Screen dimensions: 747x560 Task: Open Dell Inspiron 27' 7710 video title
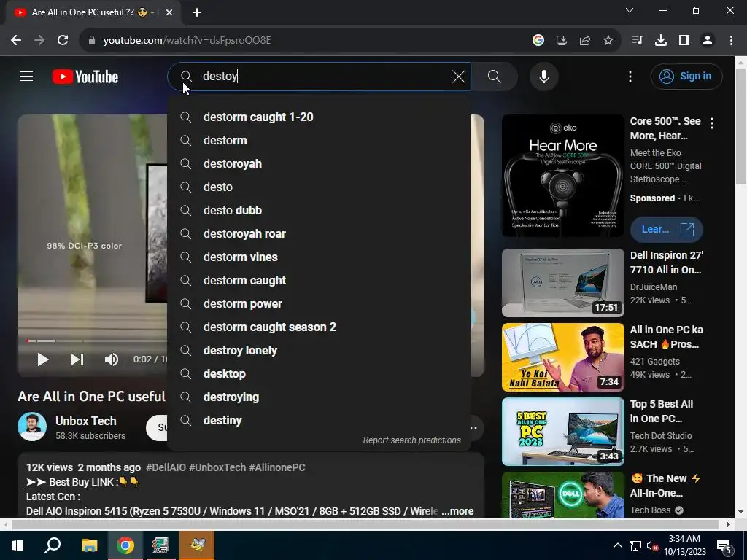666,262
